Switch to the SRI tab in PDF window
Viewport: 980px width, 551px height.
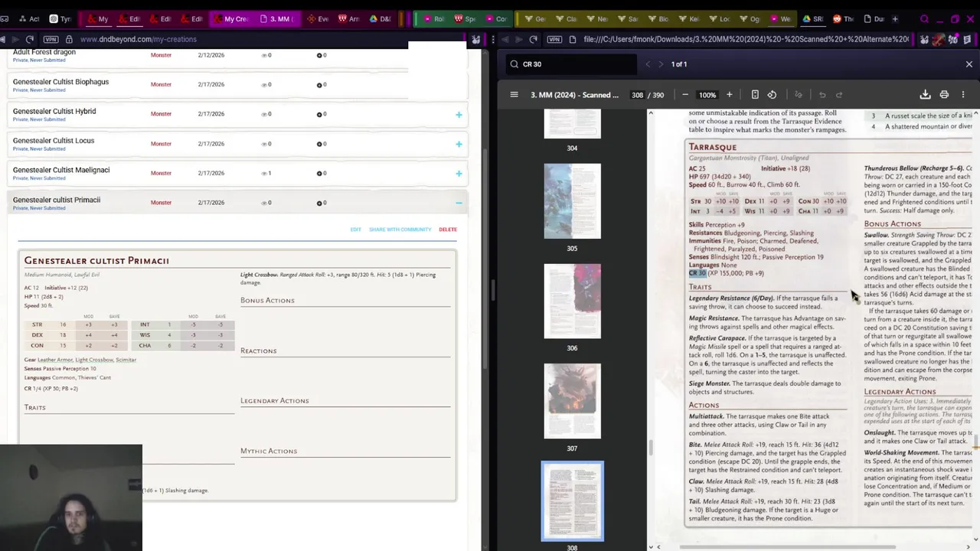pyautogui.click(x=812, y=19)
